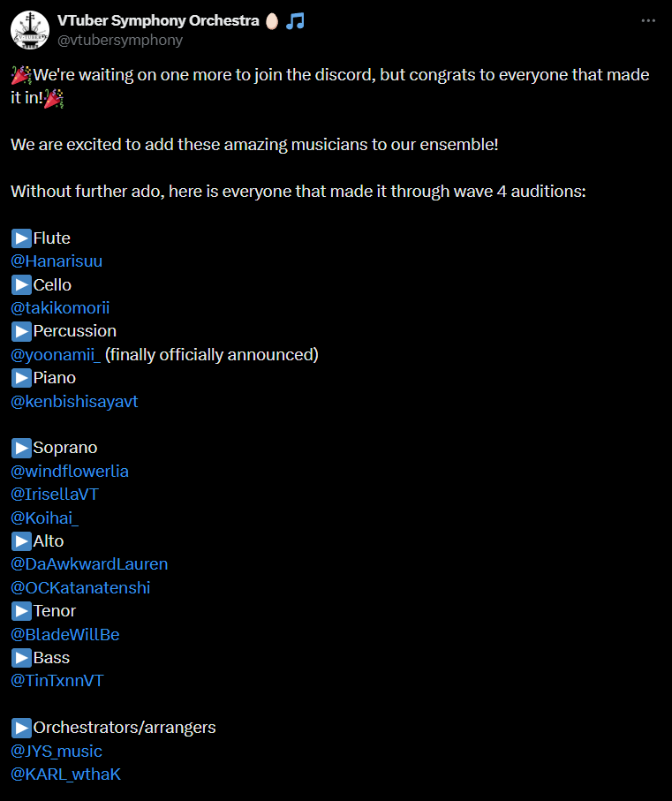The width and height of the screenshot is (672, 801).
Task: Go to @windflowerlia's profile
Action: click(x=70, y=472)
